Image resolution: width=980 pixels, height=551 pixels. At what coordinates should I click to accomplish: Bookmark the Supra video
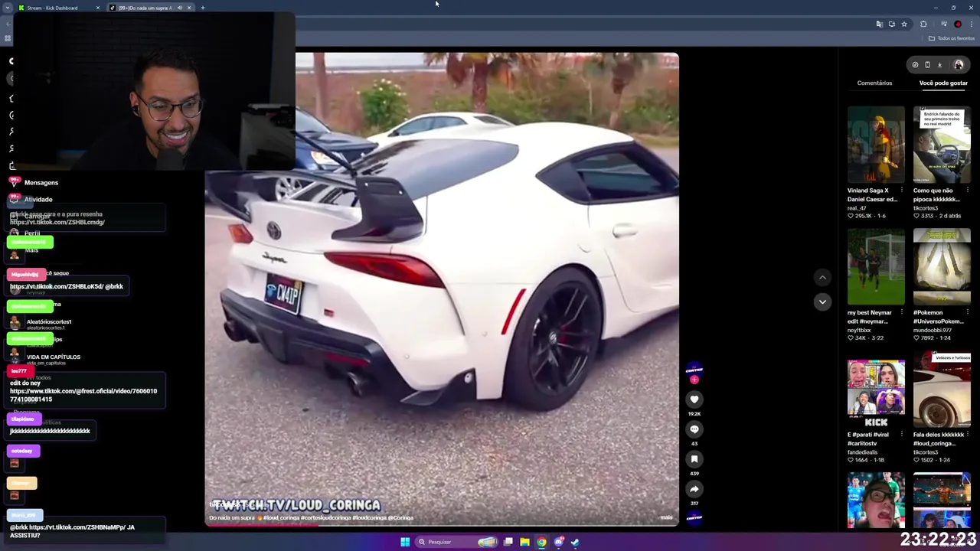[x=694, y=459]
